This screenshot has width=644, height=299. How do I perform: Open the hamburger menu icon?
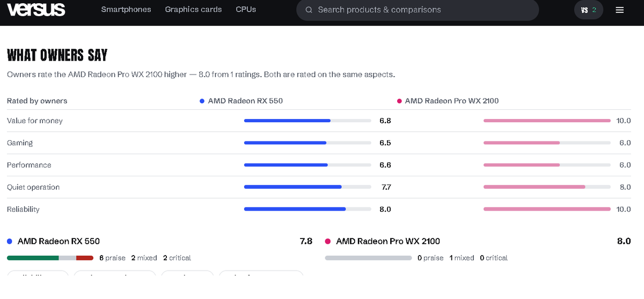coord(620,10)
